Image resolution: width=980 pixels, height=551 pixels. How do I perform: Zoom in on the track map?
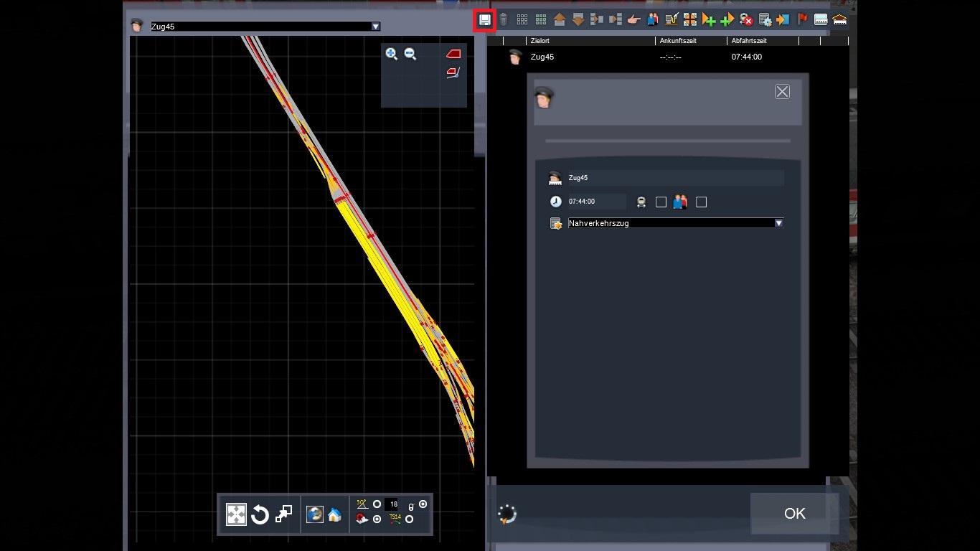(391, 54)
